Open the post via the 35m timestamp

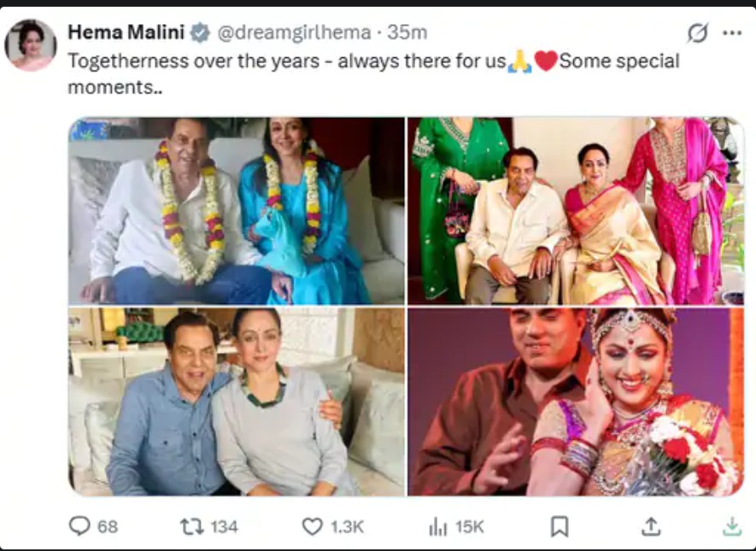pyautogui.click(x=407, y=32)
